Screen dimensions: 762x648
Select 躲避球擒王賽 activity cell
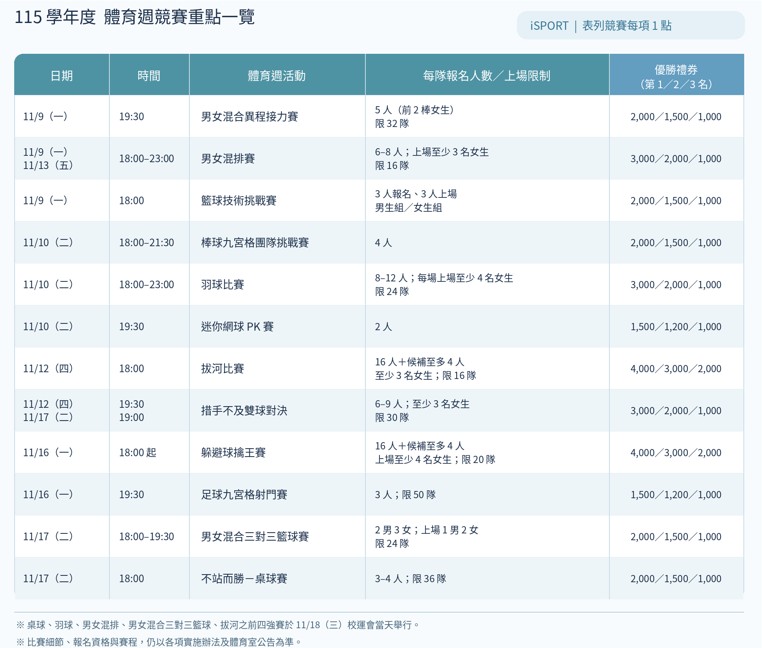(x=277, y=453)
